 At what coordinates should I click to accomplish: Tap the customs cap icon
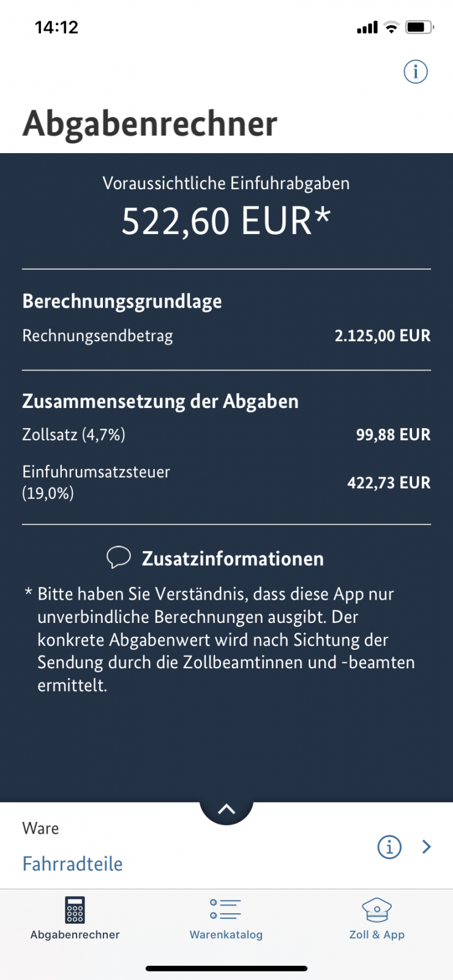tap(376, 910)
